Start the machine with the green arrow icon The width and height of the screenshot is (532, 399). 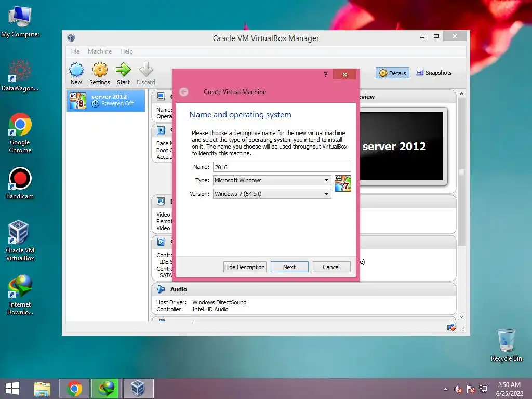[123, 73]
